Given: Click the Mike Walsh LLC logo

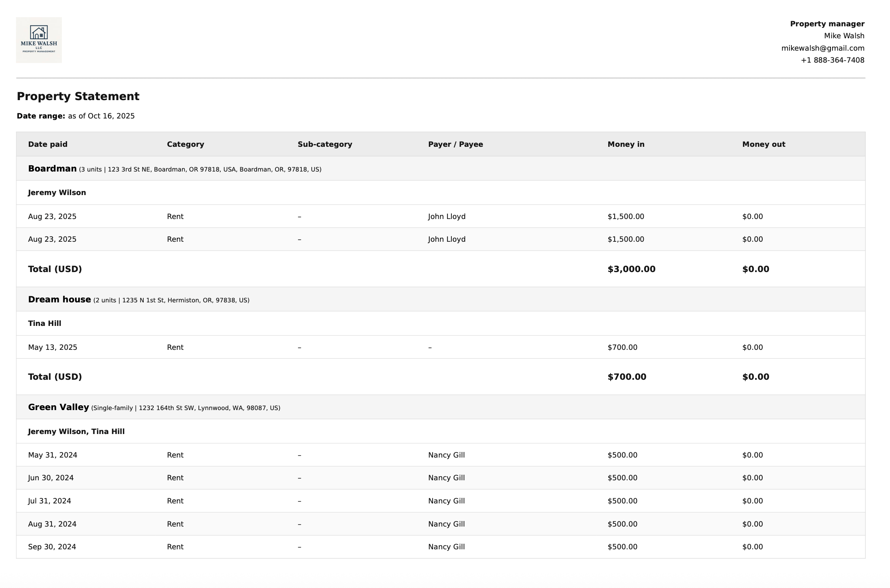Looking at the screenshot, I should 39,40.
